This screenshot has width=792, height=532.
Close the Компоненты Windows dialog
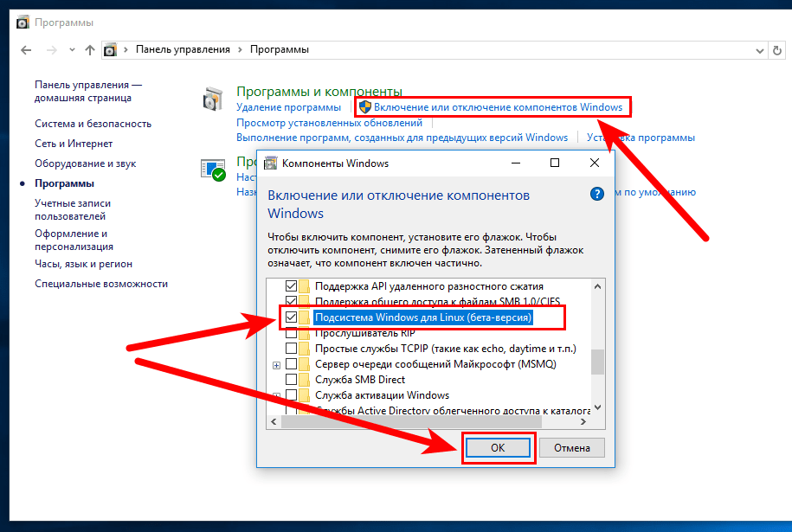(595, 163)
